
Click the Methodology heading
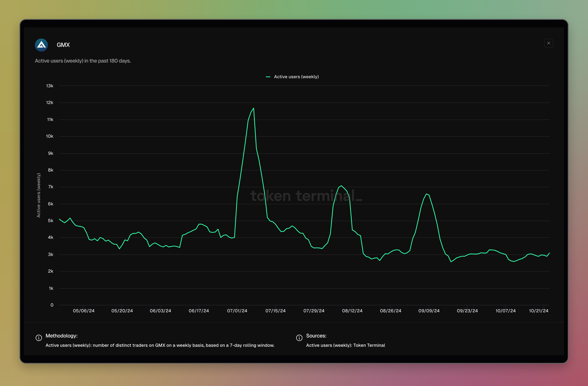pos(62,336)
